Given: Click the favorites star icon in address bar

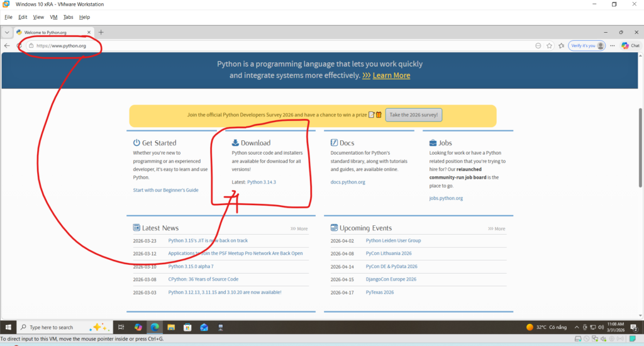Looking at the screenshot, I should tap(549, 46).
